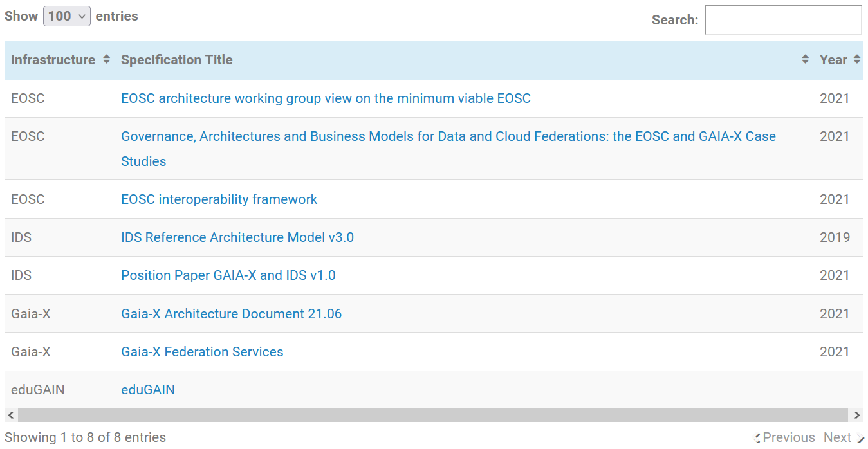
Task: Select 2021 year in Governance, Architectures row
Action: coord(835,136)
